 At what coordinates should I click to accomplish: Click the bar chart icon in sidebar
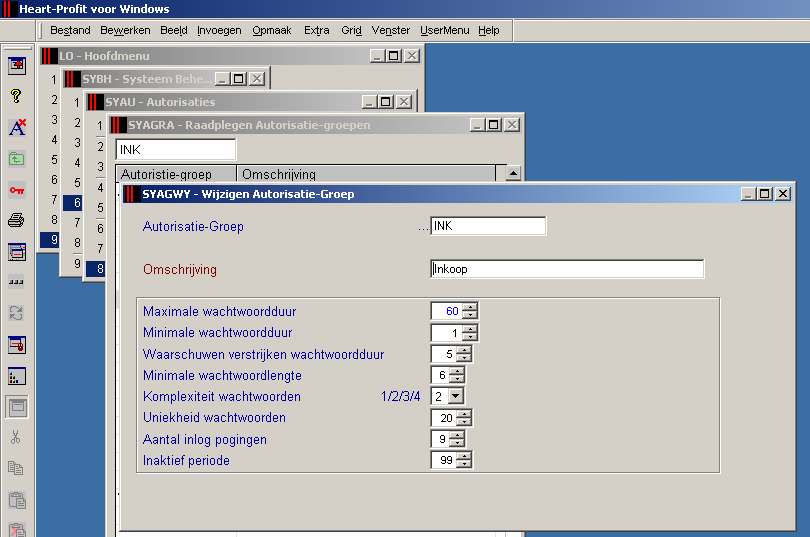[x=17, y=376]
